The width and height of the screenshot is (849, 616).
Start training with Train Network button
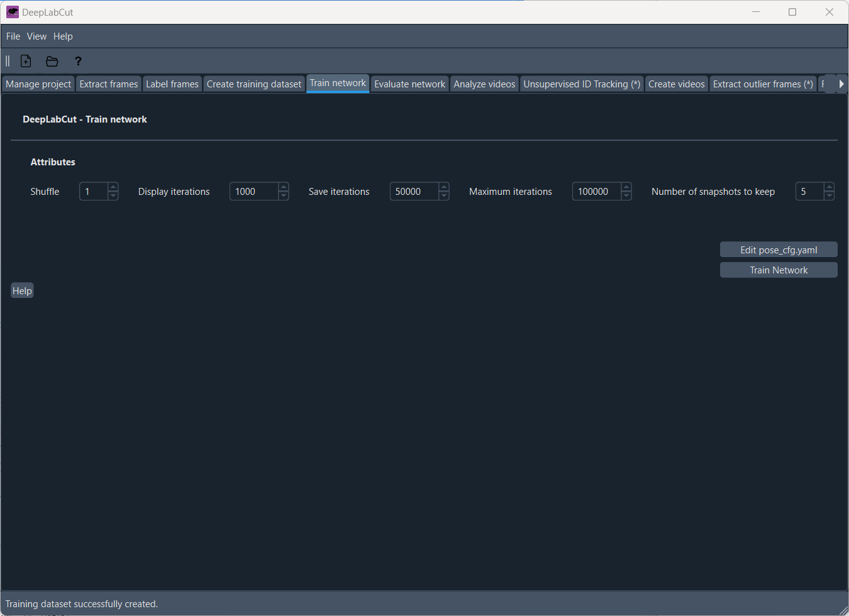[x=779, y=270]
